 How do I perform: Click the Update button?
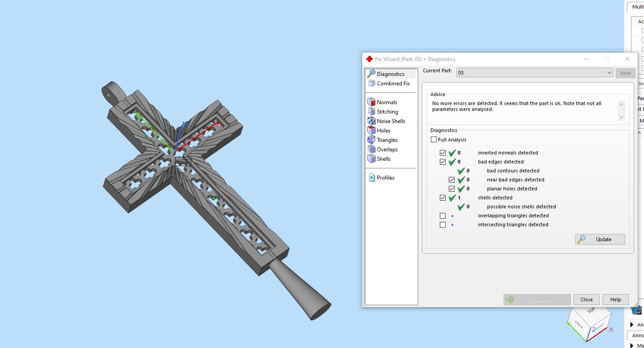click(600, 239)
